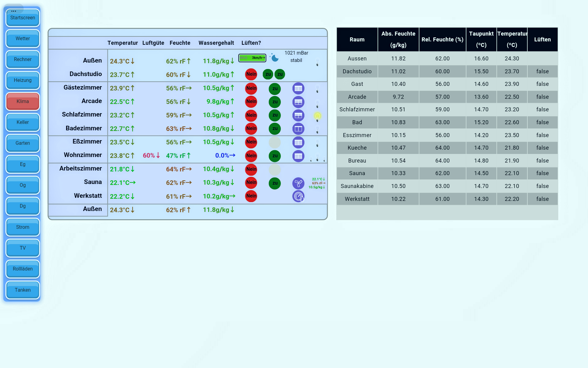Click the red Nein indicator for Sauna
Screen dimensions: 588x368
click(251, 183)
